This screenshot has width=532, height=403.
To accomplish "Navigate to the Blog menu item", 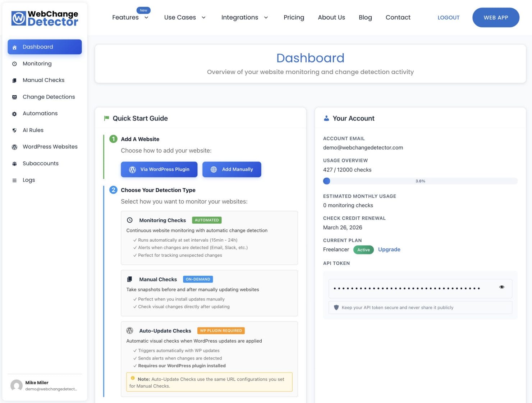I will [x=365, y=17].
